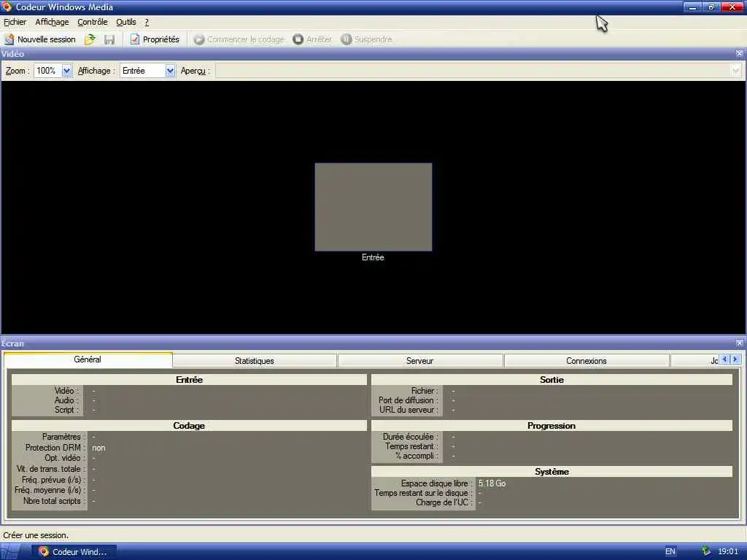Click the Codeur Windows Media title icon
The height and width of the screenshot is (560, 747).
click(x=7, y=7)
